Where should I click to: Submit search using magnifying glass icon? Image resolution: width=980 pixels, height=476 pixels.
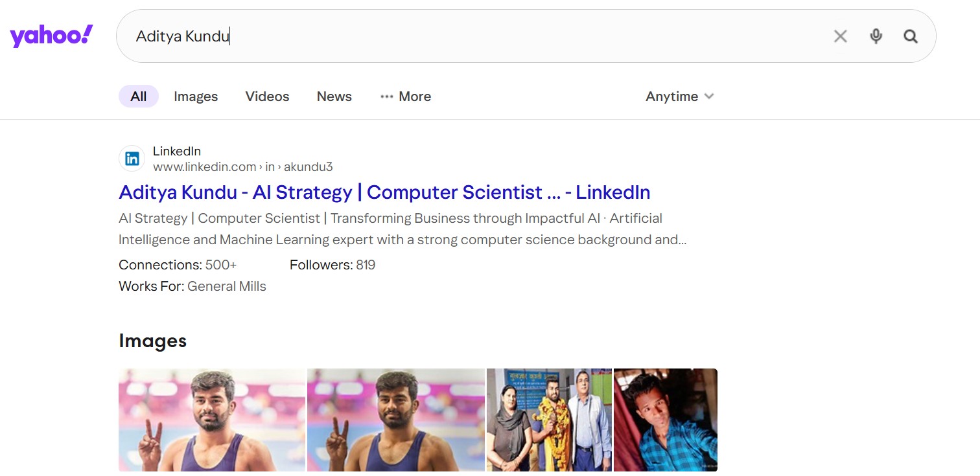(911, 36)
